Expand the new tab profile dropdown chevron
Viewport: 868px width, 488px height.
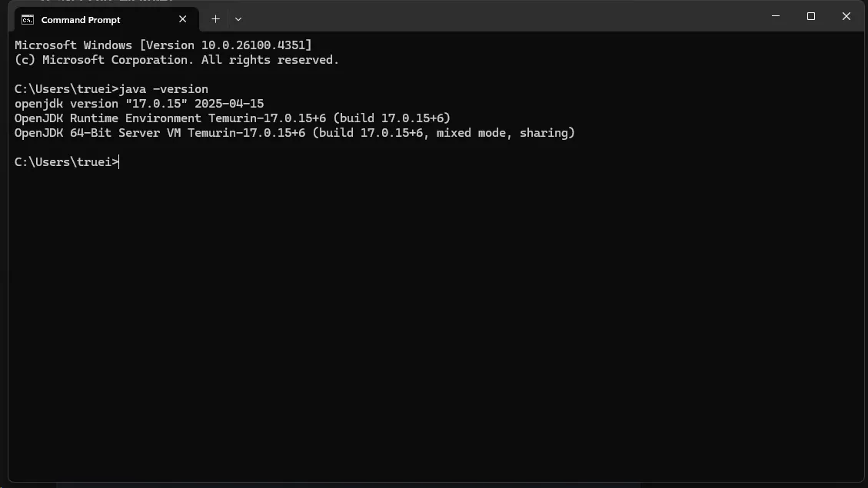238,19
